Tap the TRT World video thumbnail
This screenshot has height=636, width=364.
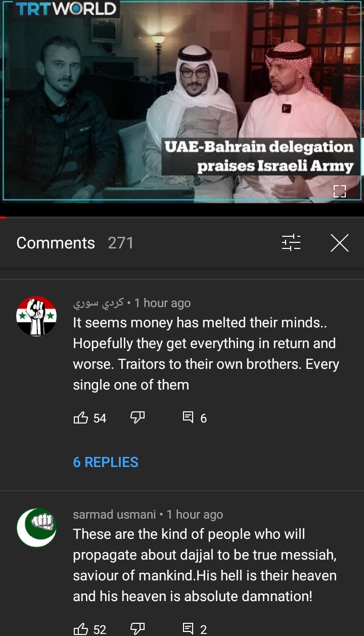(x=182, y=101)
